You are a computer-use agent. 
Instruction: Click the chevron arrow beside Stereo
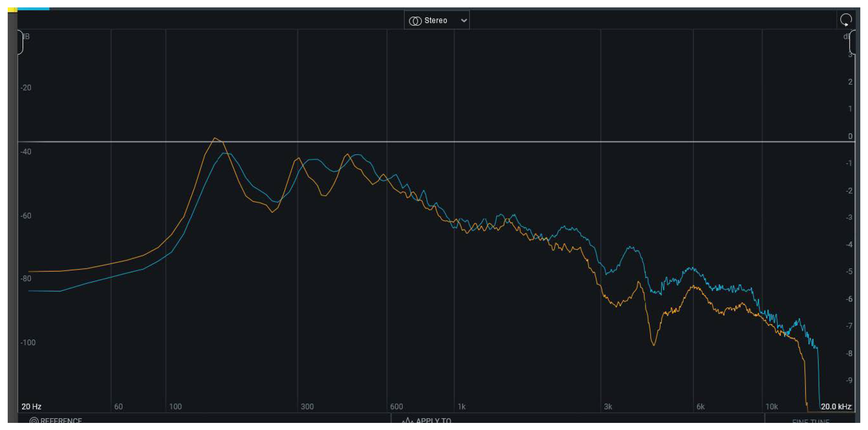coord(464,21)
